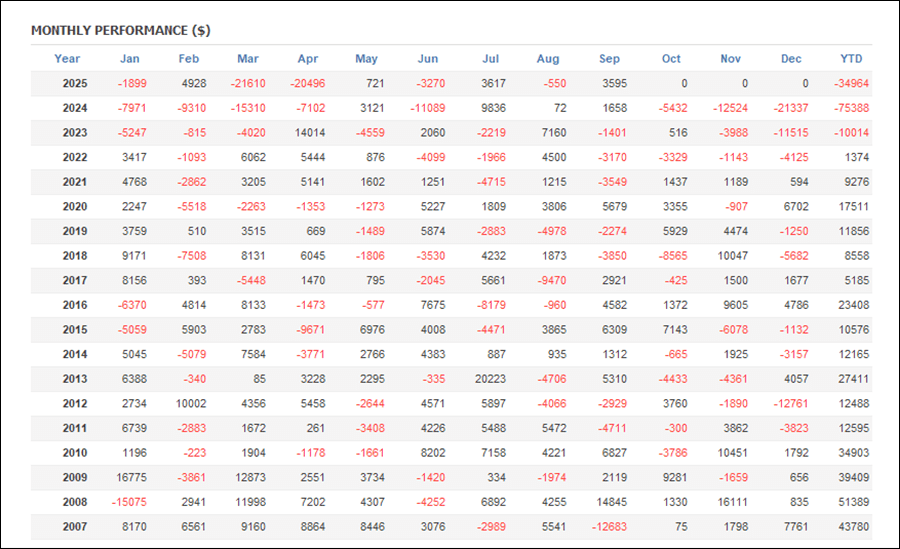Click the Monthly Performance ($) title

(x=120, y=31)
